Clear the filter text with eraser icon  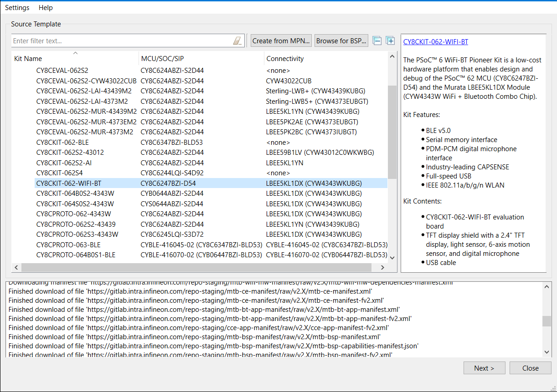coord(237,41)
